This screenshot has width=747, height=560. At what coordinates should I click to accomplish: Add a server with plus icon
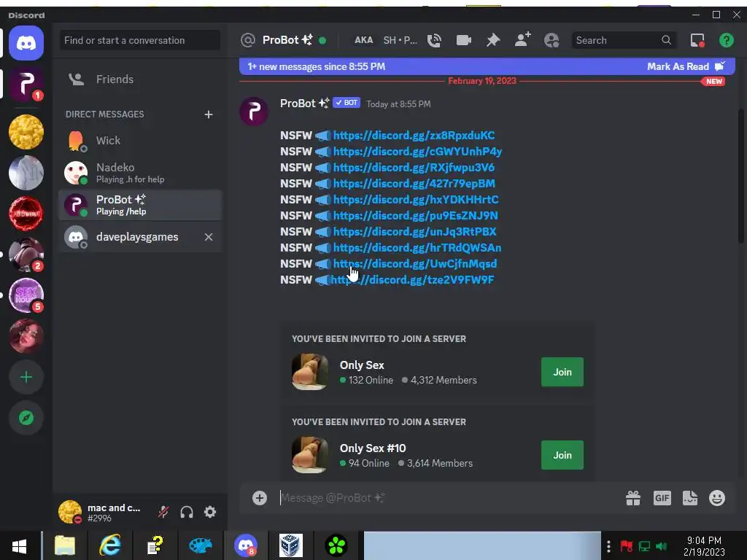coord(26,377)
